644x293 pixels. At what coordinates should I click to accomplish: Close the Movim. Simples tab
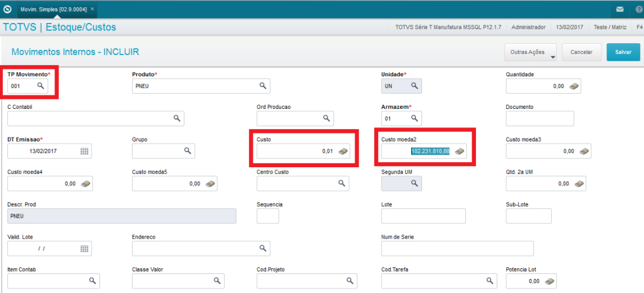[x=92, y=8]
